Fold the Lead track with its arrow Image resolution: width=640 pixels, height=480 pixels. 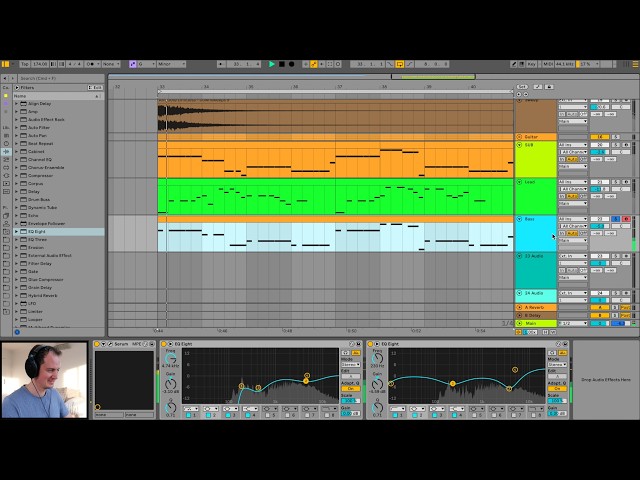[519, 182]
